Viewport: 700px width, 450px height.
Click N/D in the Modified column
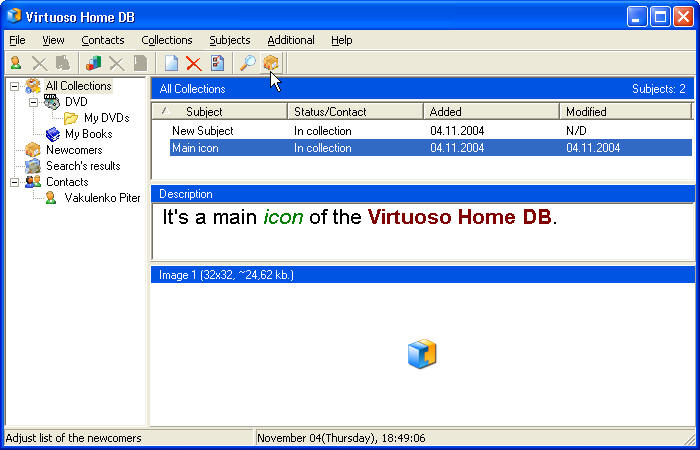[576, 131]
